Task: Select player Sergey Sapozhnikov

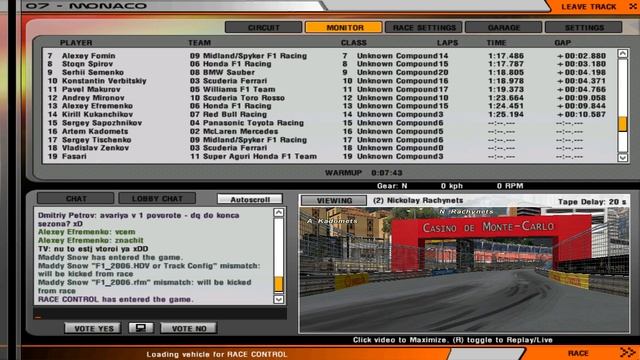Action: coord(102,123)
